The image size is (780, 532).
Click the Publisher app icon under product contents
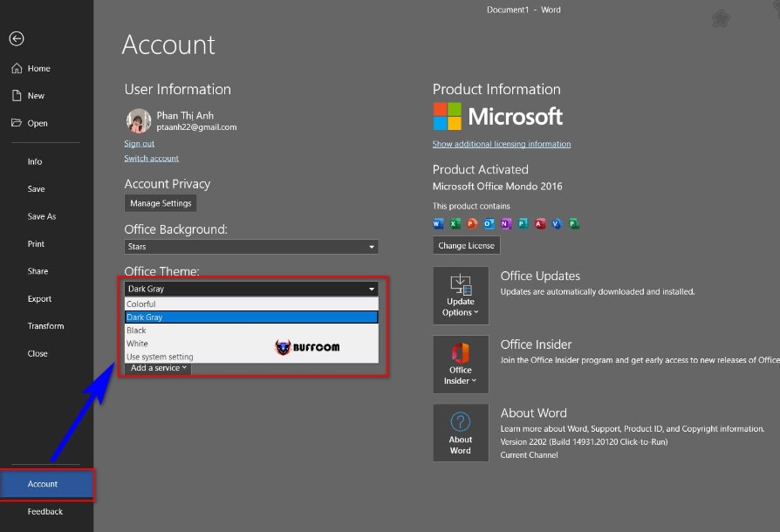(523, 224)
